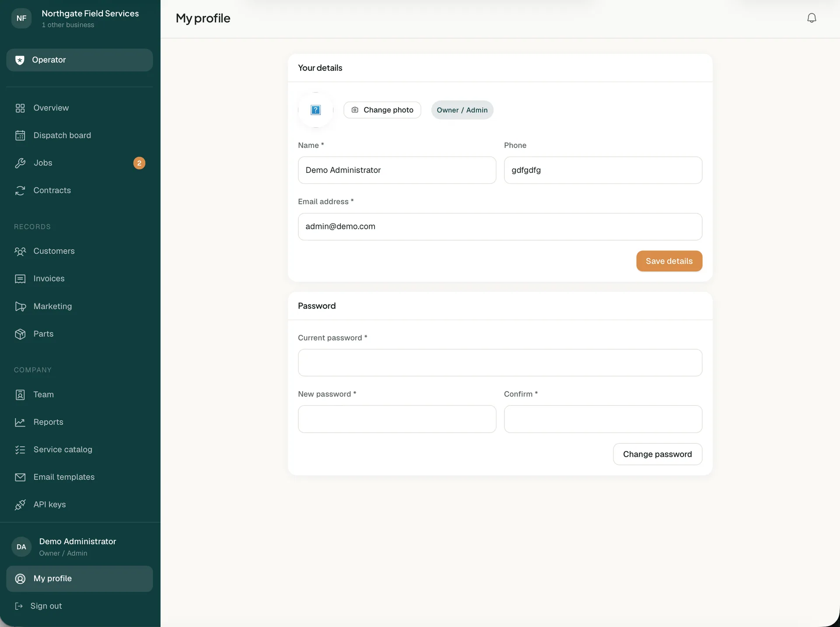The width and height of the screenshot is (840, 627).
Task: Click the Sign out link
Action: pos(46,606)
